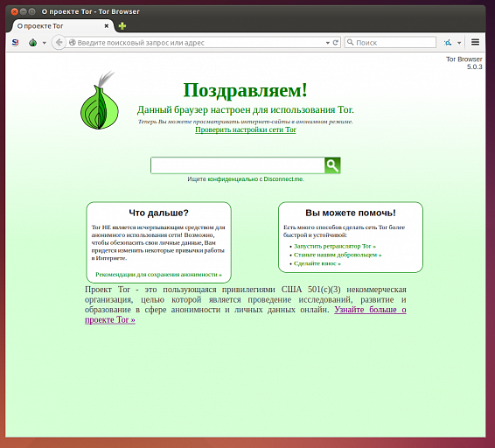Click the Tor onion logo image
Viewport: 495px width, 448px height.
100,101
